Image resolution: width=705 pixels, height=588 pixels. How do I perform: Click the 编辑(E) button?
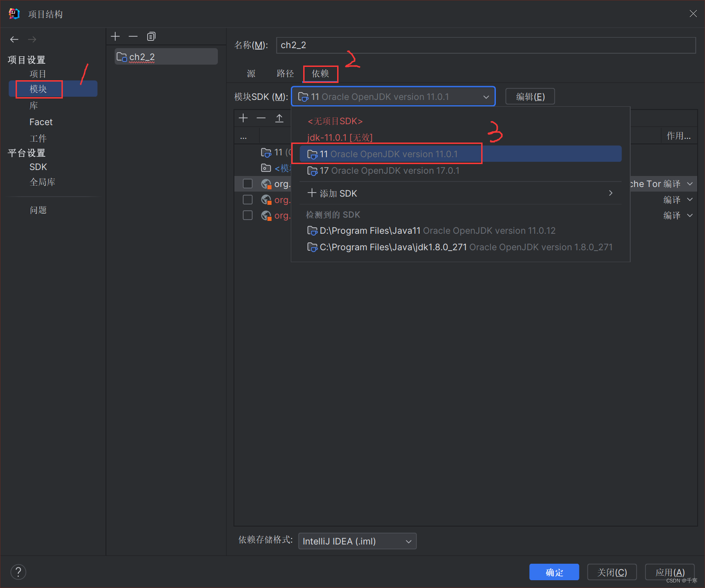point(530,97)
